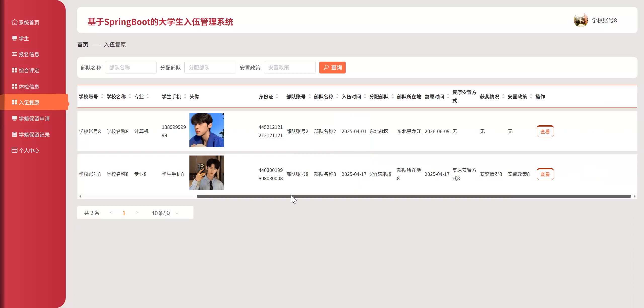Sort table by 学校账号 column arrows
The image size is (644, 308).
pyautogui.click(x=102, y=96)
